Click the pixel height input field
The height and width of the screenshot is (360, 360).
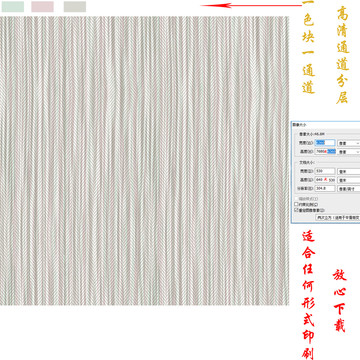[325, 151]
